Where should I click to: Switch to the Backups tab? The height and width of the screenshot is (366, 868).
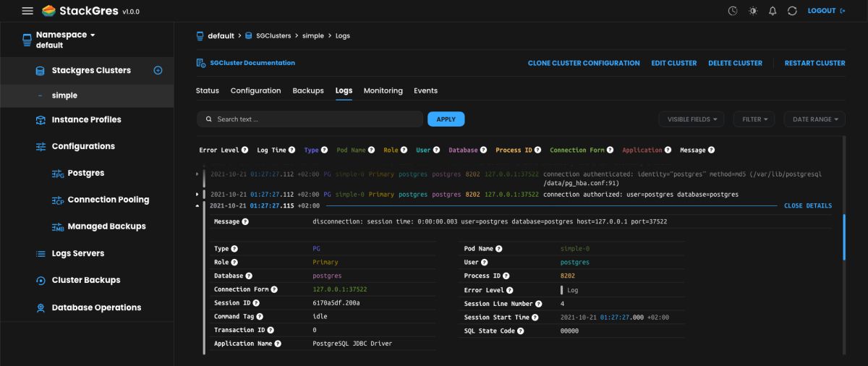tap(308, 90)
